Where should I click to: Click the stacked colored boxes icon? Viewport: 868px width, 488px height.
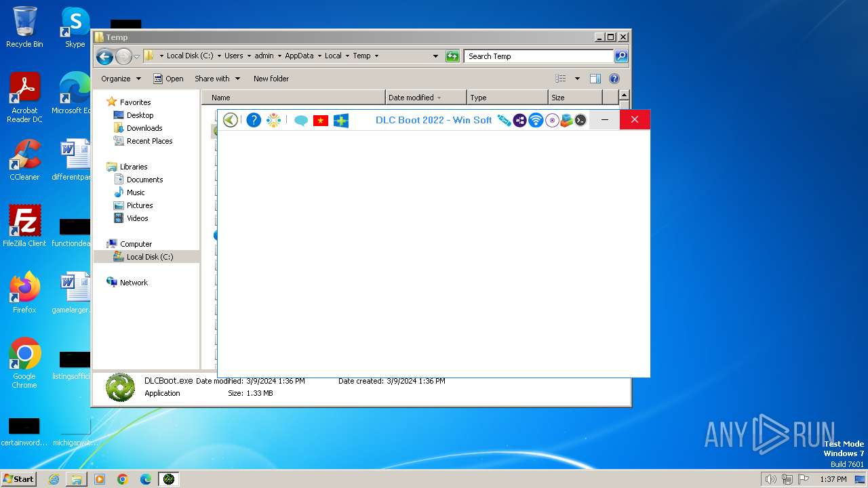coord(567,120)
